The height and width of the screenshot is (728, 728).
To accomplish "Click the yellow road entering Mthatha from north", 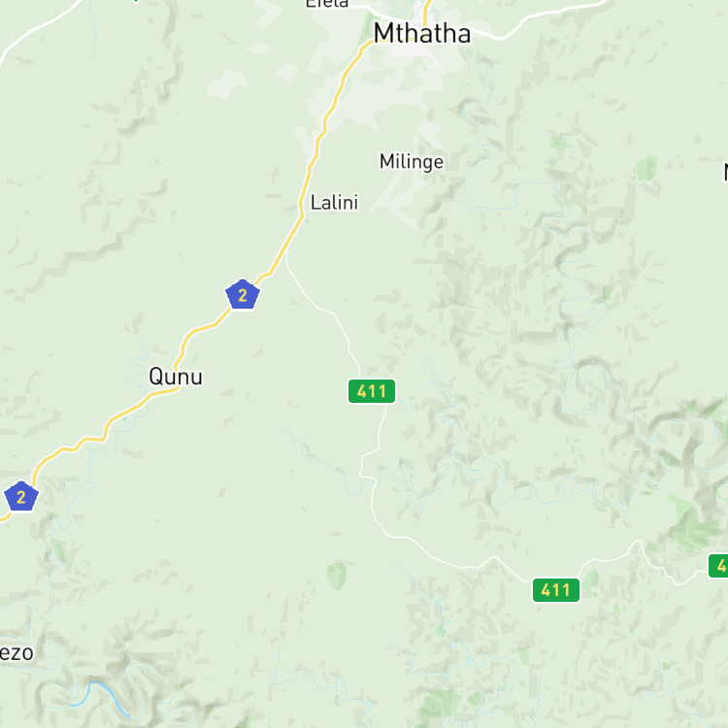I will point(426,15).
